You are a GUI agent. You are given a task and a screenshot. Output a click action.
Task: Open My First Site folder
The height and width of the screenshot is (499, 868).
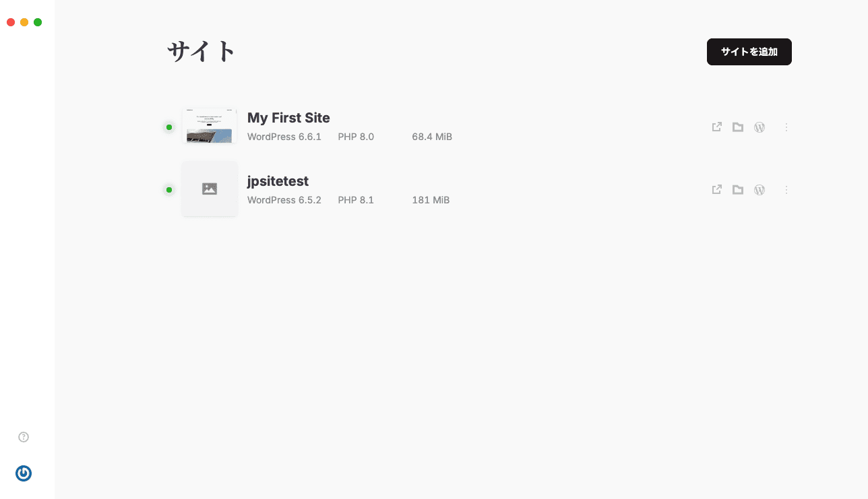point(738,127)
